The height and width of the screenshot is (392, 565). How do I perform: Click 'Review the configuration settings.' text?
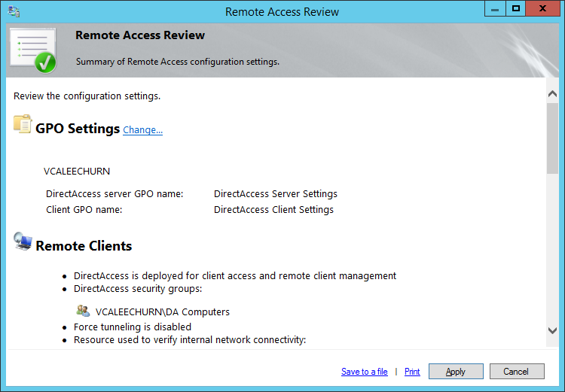pos(87,96)
